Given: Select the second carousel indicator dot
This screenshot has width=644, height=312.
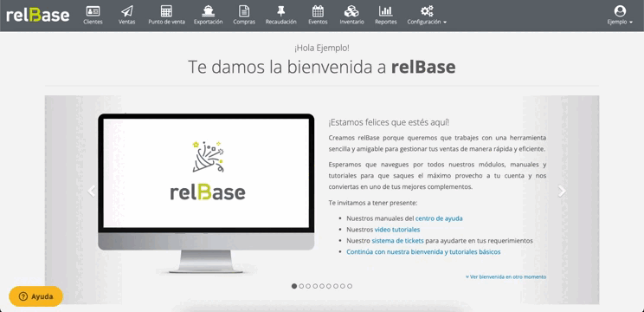Looking at the screenshot, I should click(x=301, y=286).
